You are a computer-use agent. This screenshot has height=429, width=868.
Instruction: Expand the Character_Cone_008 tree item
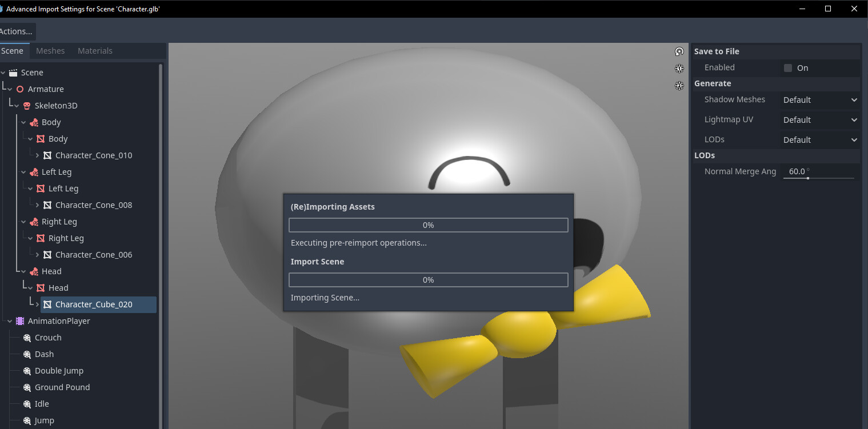[x=38, y=205]
